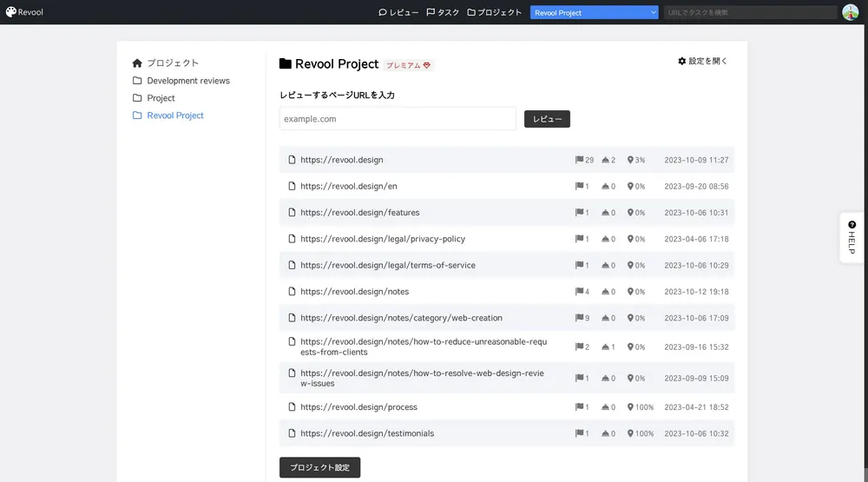
Task: Open the https://revool.design page row
Action: [507, 160]
